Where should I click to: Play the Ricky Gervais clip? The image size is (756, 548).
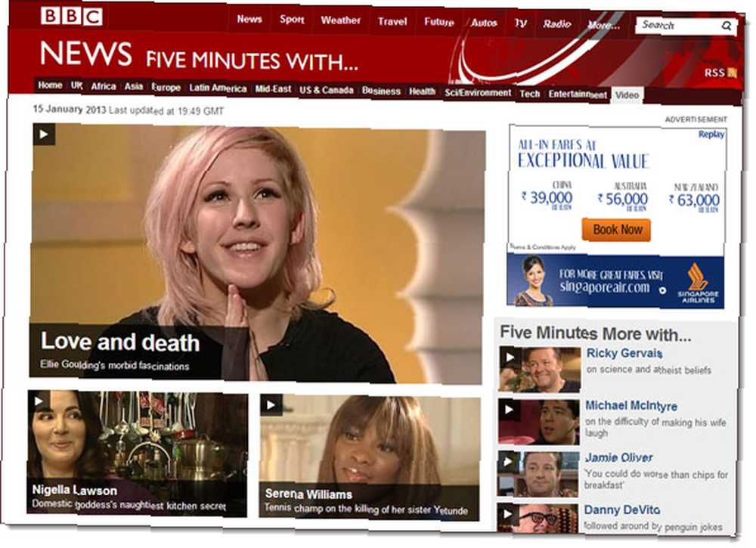pyautogui.click(x=510, y=357)
